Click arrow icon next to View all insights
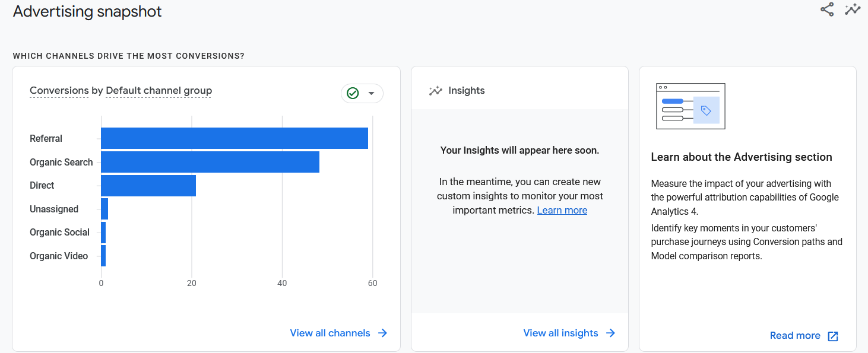Viewport: 868px width, 353px height. pyautogui.click(x=610, y=333)
